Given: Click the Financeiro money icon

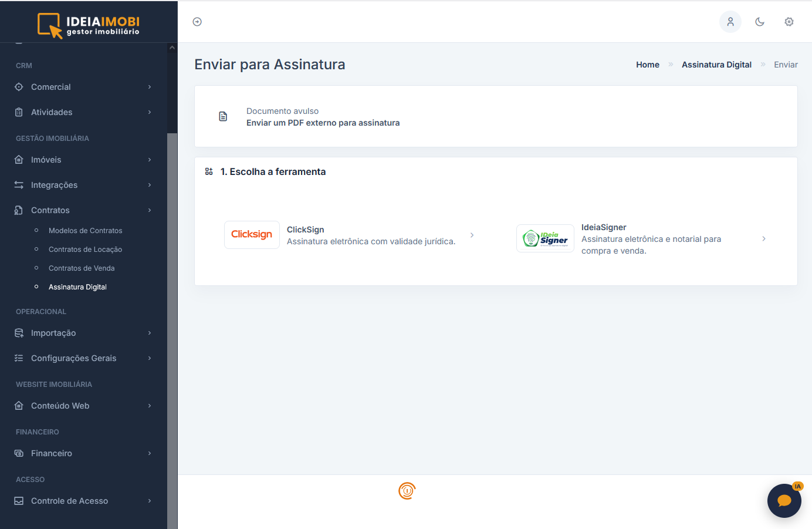Looking at the screenshot, I should pyautogui.click(x=19, y=453).
